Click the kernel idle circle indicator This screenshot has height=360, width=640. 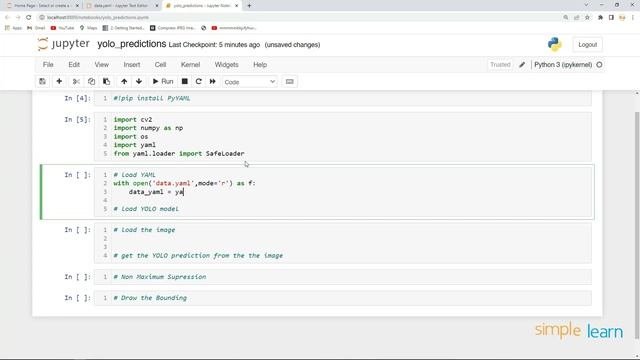point(599,64)
